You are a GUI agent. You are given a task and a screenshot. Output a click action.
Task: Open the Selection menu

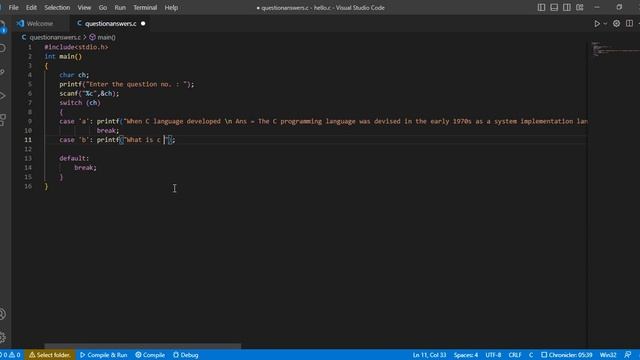pos(57,7)
